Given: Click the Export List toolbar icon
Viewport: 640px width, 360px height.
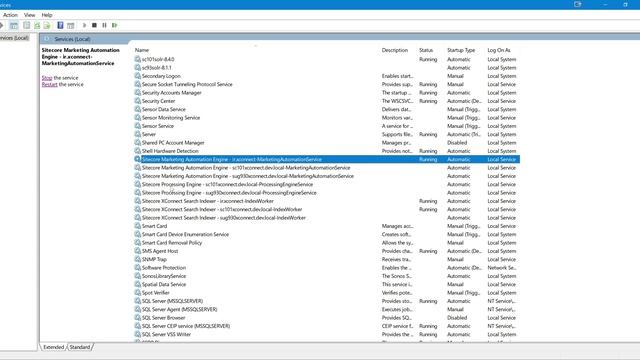Looking at the screenshot, I should coord(47,25).
